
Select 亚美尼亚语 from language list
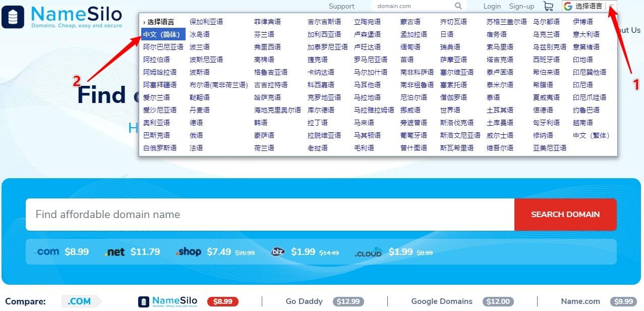(x=550, y=148)
